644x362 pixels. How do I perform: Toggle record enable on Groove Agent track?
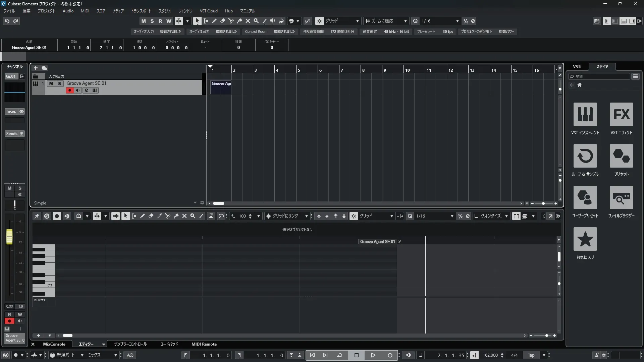tap(69, 90)
